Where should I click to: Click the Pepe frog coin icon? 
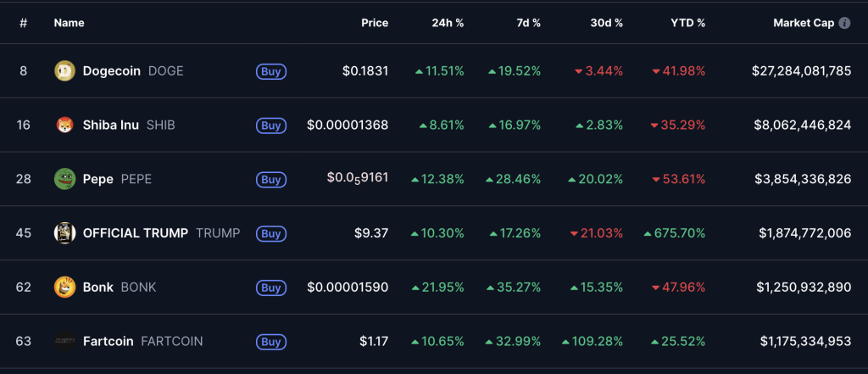click(x=64, y=179)
